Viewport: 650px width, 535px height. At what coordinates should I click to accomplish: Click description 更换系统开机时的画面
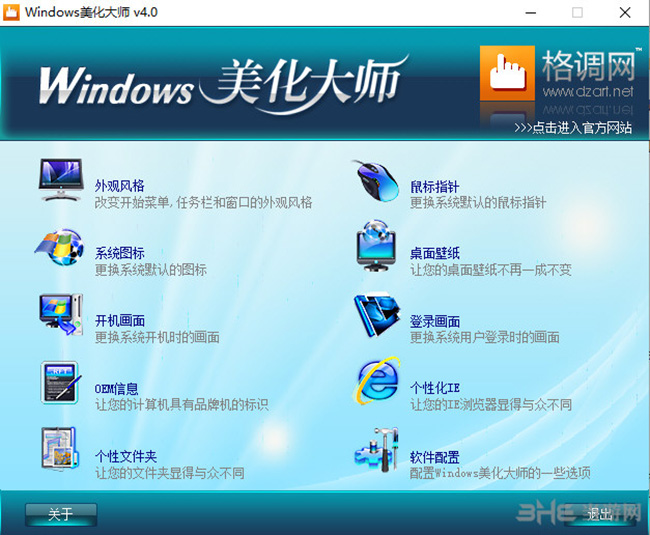pos(157,337)
